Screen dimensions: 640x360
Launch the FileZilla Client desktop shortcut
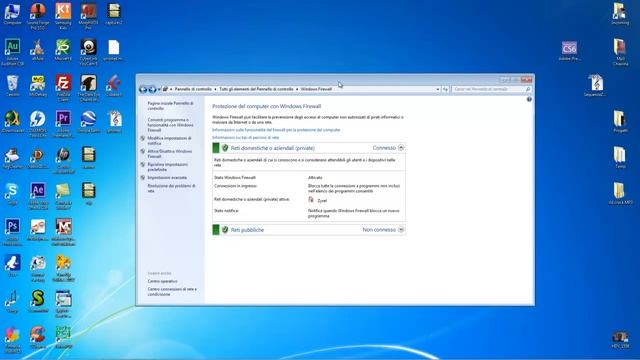click(x=63, y=88)
